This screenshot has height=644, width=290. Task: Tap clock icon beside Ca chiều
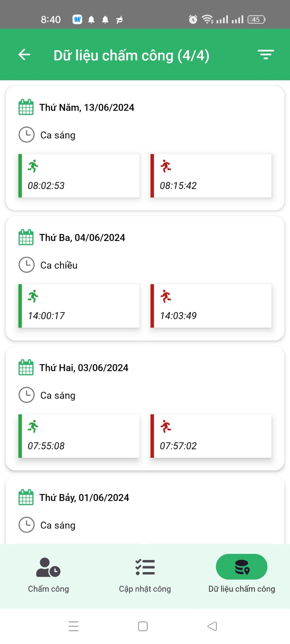[x=27, y=265]
